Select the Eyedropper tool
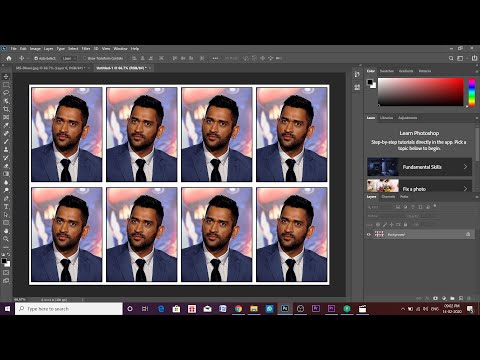The width and height of the screenshot is (480, 360). tap(6, 125)
